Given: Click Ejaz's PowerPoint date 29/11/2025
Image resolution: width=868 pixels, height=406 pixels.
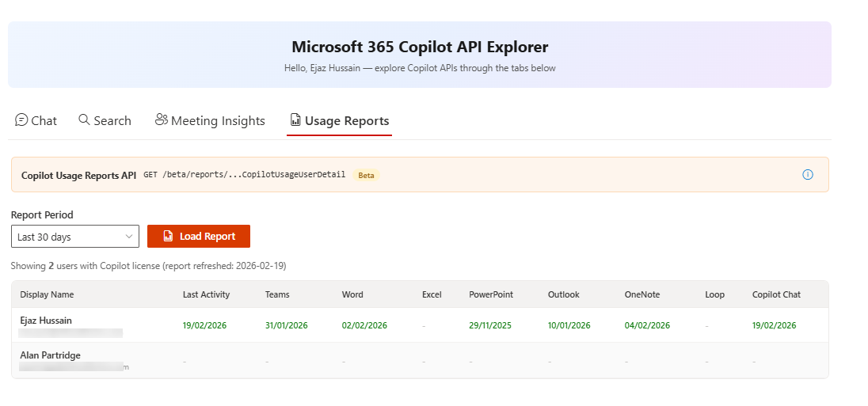Looking at the screenshot, I should point(490,325).
